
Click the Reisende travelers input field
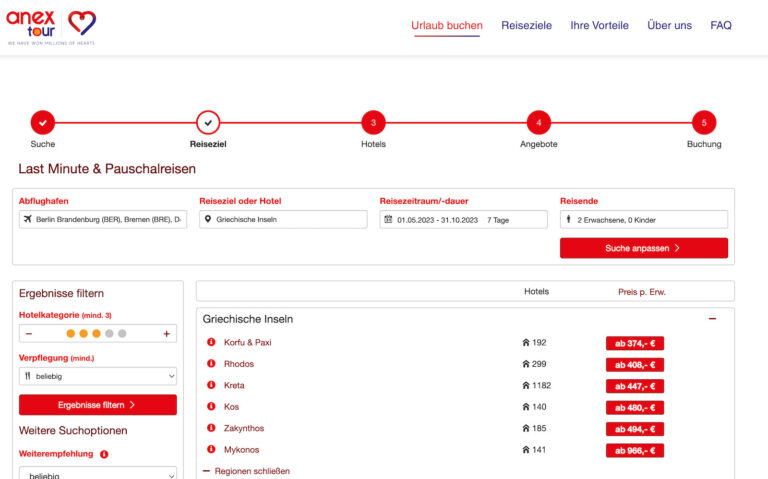643,219
